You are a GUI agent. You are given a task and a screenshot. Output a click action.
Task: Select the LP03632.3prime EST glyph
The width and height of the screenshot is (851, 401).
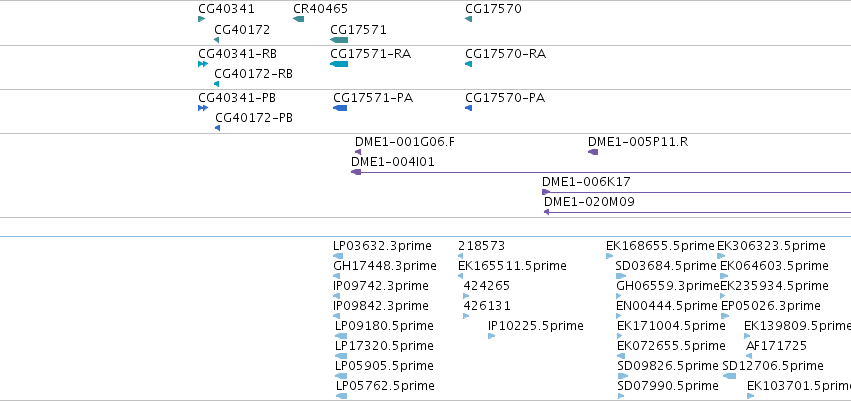pyautogui.click(x=338, y=256)
